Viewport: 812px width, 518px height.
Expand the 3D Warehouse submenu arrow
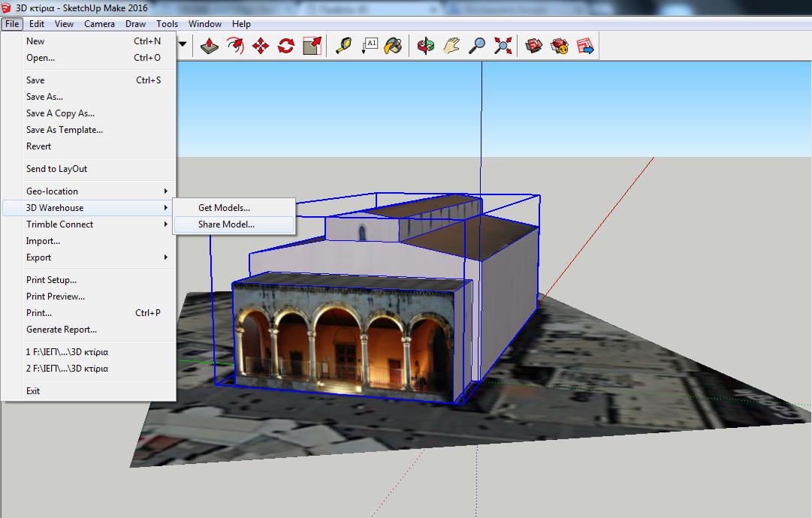(166, 207)
